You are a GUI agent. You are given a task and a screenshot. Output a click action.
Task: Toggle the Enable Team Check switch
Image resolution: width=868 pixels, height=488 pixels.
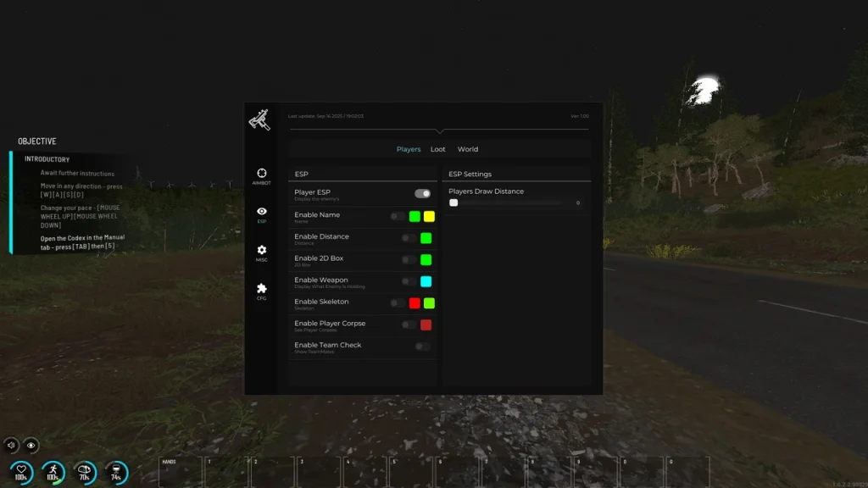[x=422, y=347]
